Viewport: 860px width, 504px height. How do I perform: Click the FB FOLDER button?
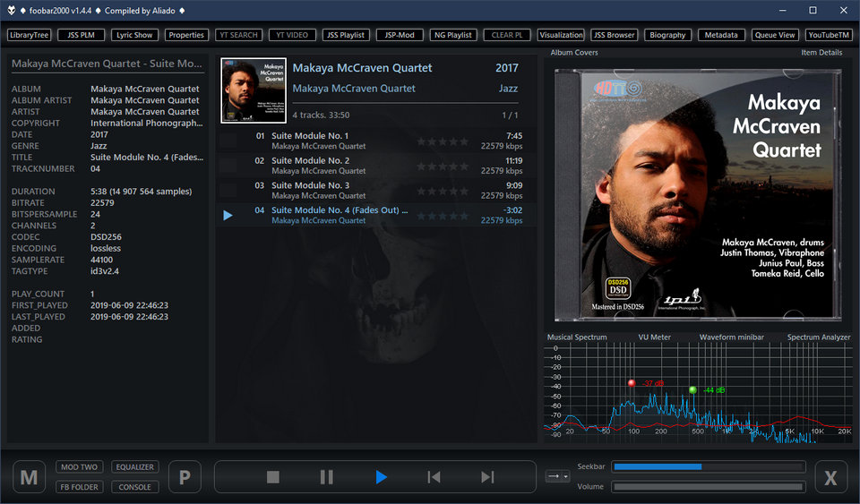click(x=79, y=487)
